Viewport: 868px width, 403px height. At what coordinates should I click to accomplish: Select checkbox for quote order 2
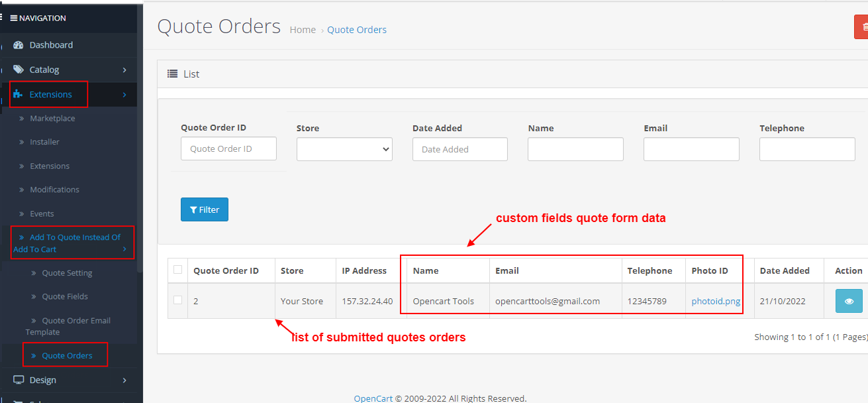click(x=177, y=300)
